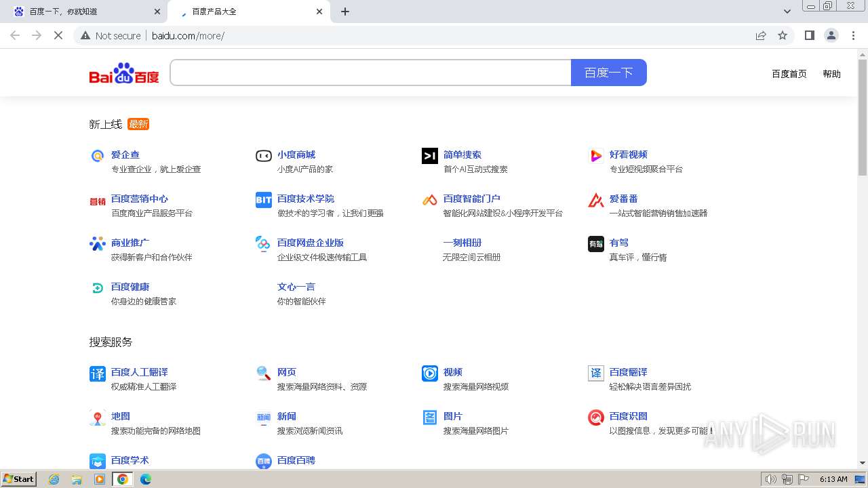The height and width of the screenshot is (488, 868).
Task: Open the Chrome profile avatar
Action: [x=831, y=35]
